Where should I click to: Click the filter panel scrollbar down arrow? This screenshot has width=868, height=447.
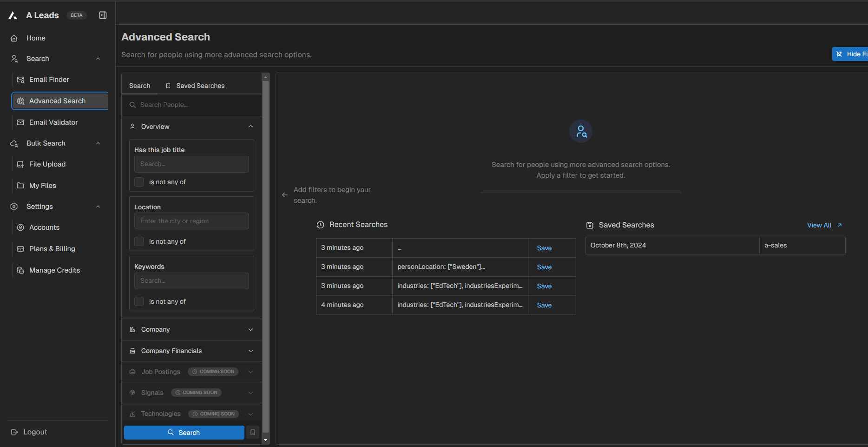(266, 440)
